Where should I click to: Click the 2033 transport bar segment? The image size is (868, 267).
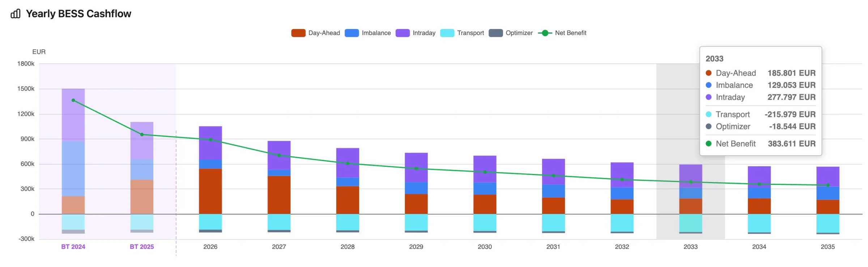coord(691,223)
